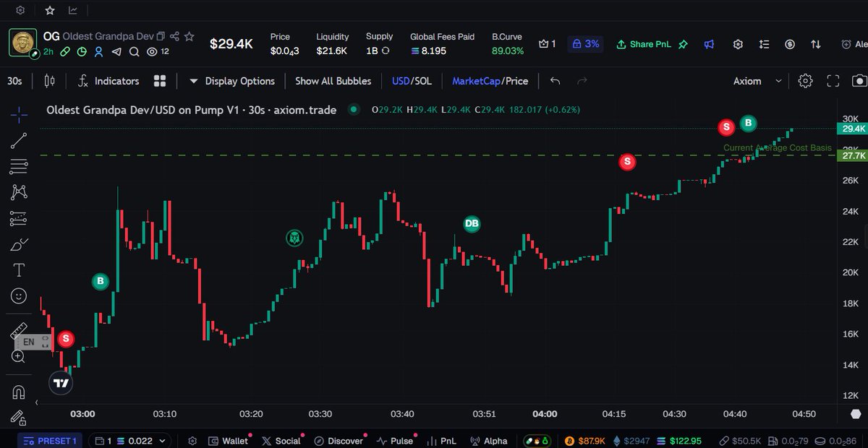Open the 0.022 wallet amount dropdown
The height and width of the screenshot is (448, 868).
click(132, 440)
